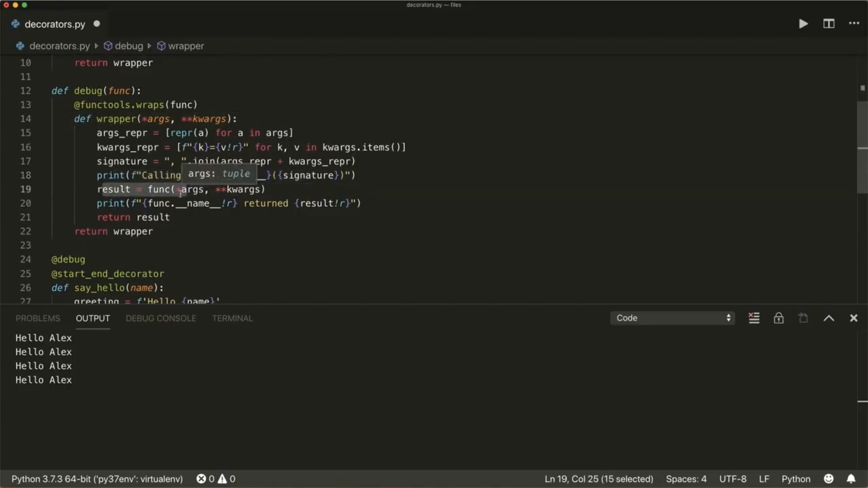
Task: Switch to the PROBLEMS tab
Action: (x=38, y=318)
